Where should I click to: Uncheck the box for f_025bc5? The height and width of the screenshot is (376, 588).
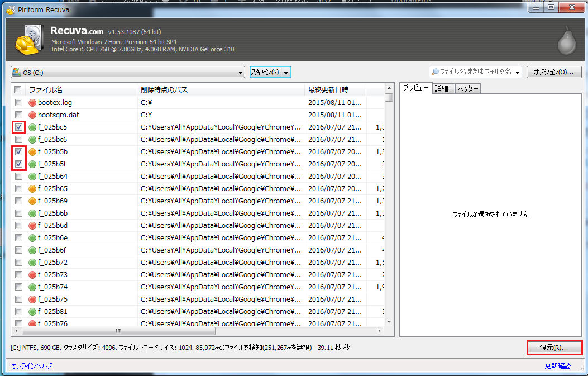pyautogui.click(x=18, y=127)
